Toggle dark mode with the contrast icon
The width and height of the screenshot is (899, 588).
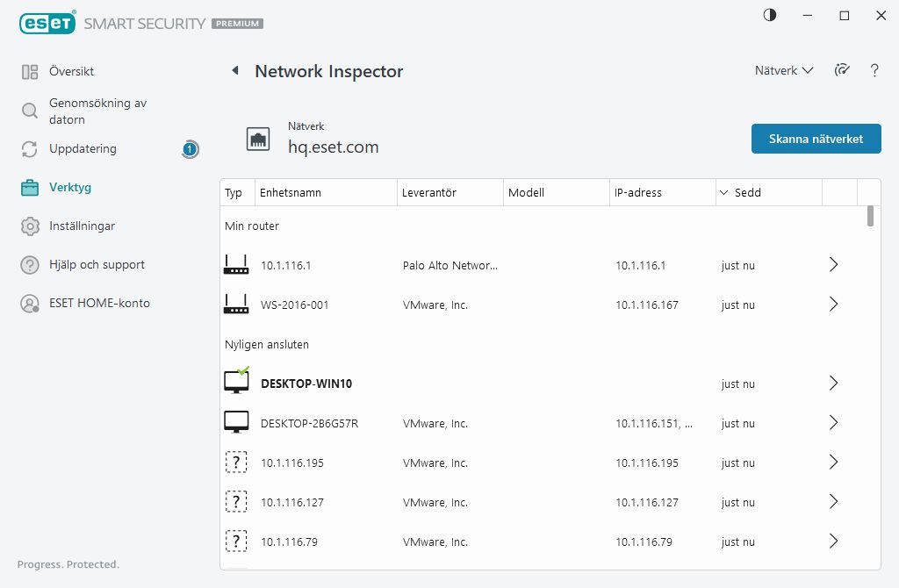tap(769, 15)
